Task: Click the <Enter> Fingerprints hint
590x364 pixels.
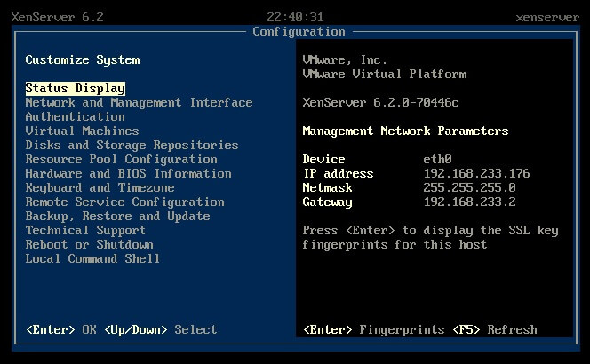Action: [374, 329]
